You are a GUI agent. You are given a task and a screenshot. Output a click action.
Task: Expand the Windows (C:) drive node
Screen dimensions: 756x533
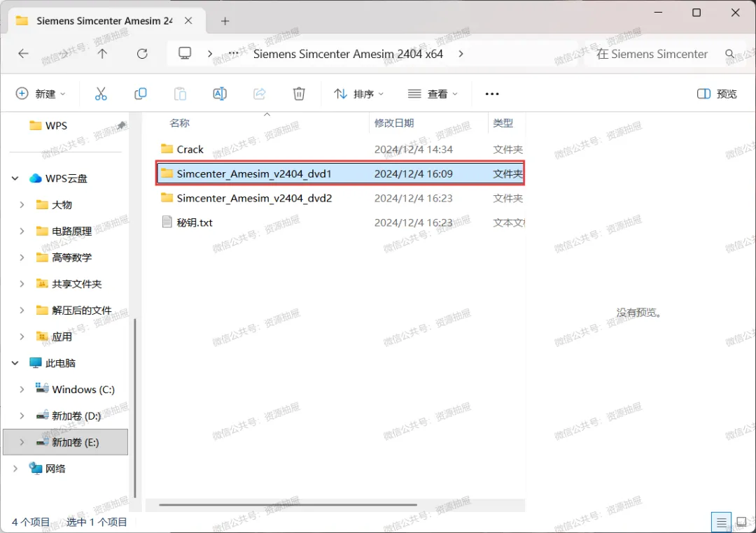(x=22, y=390)
